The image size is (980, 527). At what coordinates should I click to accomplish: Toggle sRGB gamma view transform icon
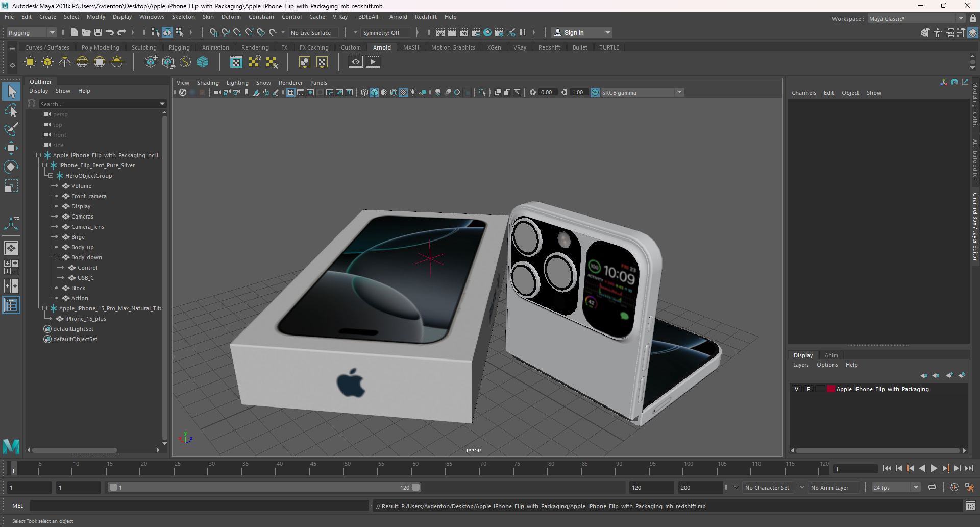pyautogui.click(x=595, y=92)
